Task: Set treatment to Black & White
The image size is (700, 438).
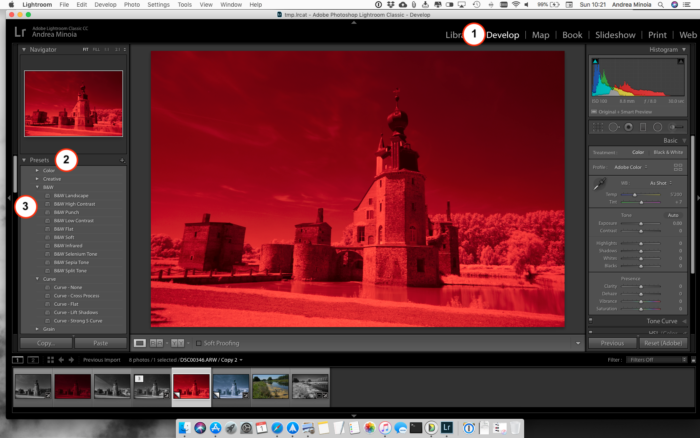Action: tap(668, 152)
